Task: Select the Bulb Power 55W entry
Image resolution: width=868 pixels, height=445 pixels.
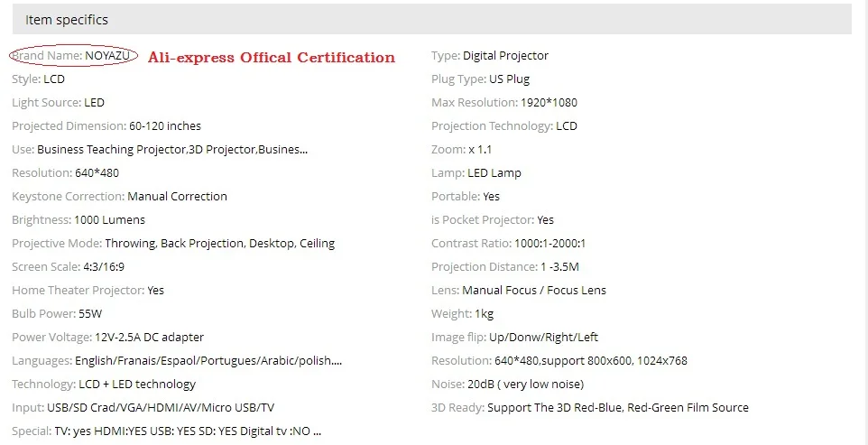Action: (57, 314)
